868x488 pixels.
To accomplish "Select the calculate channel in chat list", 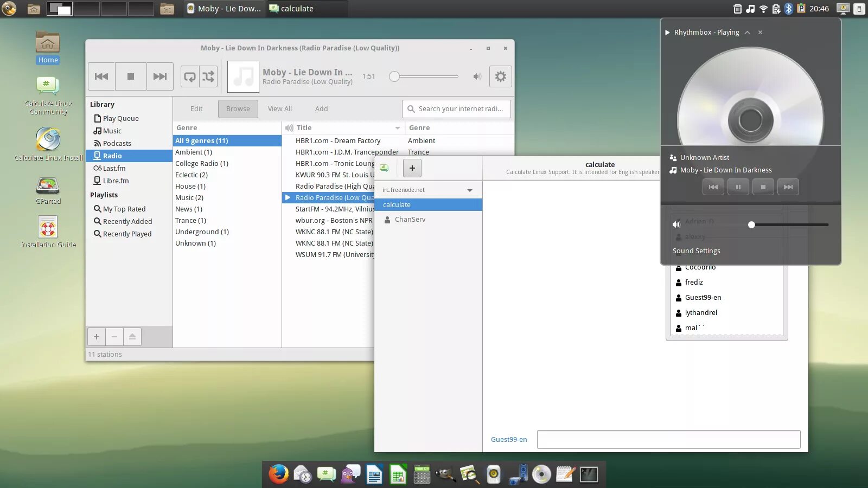I will point(429,205).
